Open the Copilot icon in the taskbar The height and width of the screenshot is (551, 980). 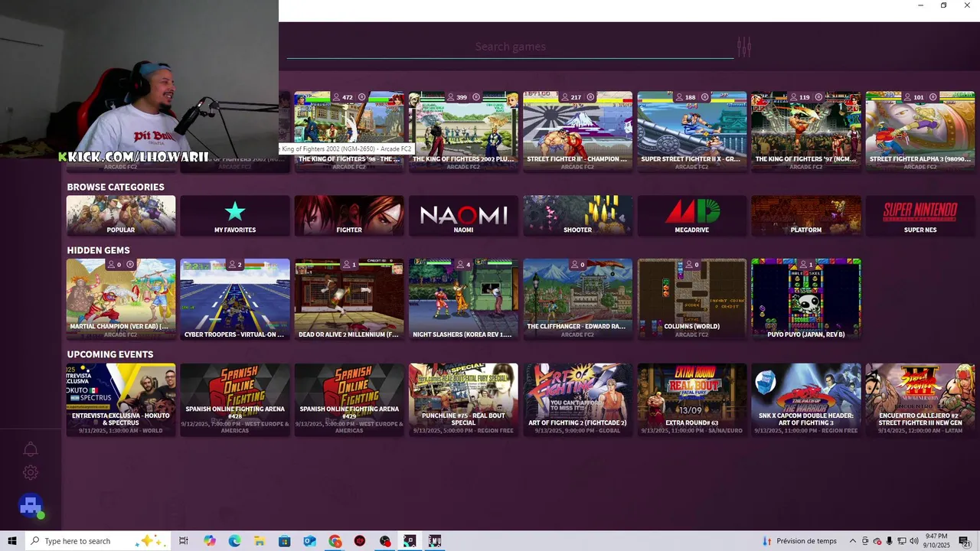tap(209, 541)
